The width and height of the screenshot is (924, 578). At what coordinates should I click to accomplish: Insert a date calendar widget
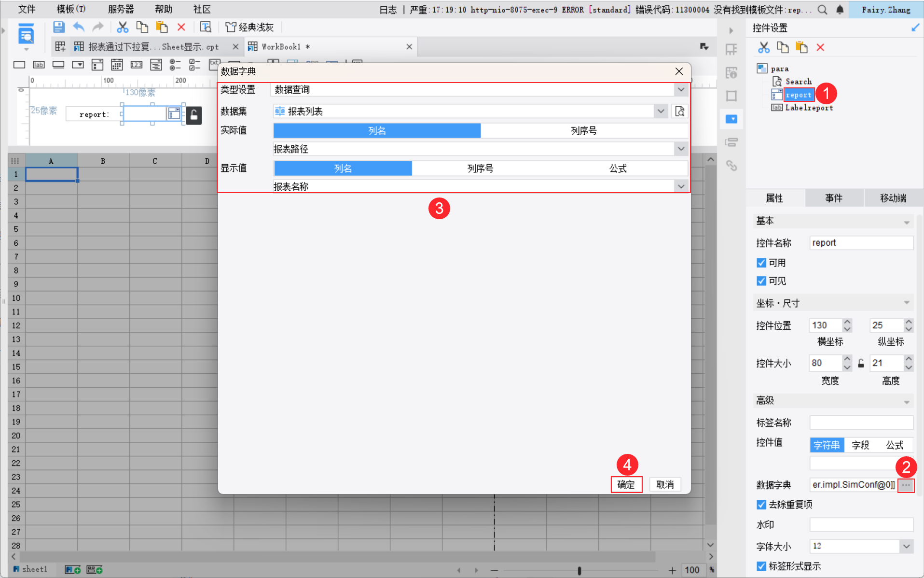117,65
